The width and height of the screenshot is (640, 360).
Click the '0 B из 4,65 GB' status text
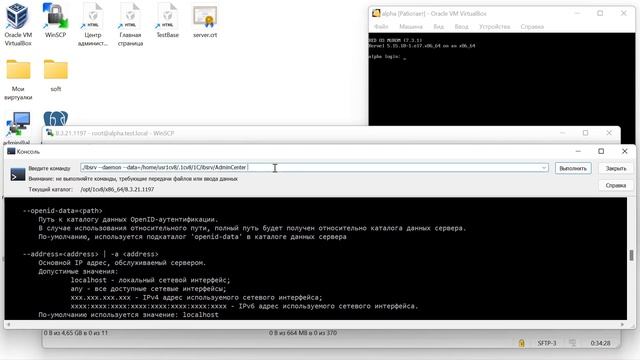pos(76,333)
